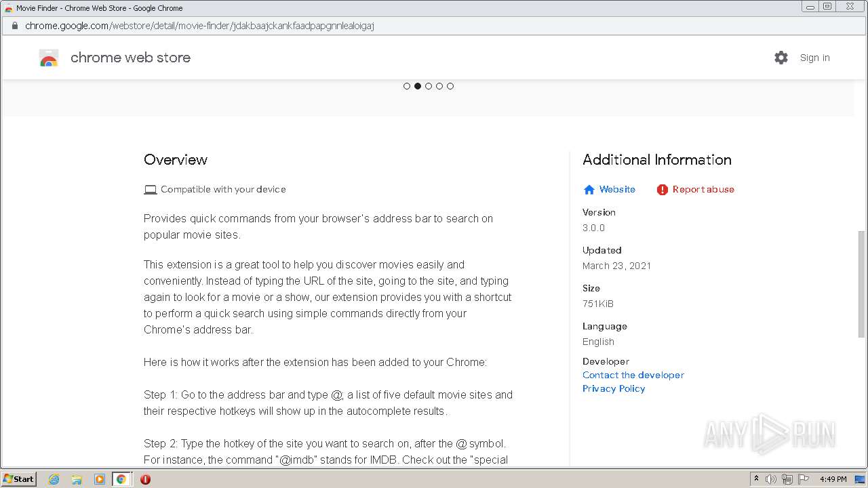Screen dimensions: 868x488
Task: Click the page vertical scrollbar thumb
Action: coord(862,285)
